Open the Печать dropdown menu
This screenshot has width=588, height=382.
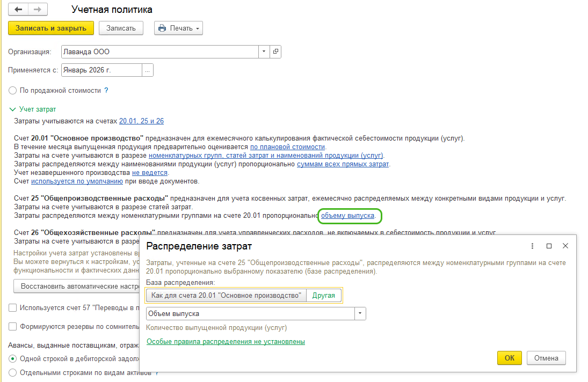pos(178,28)
